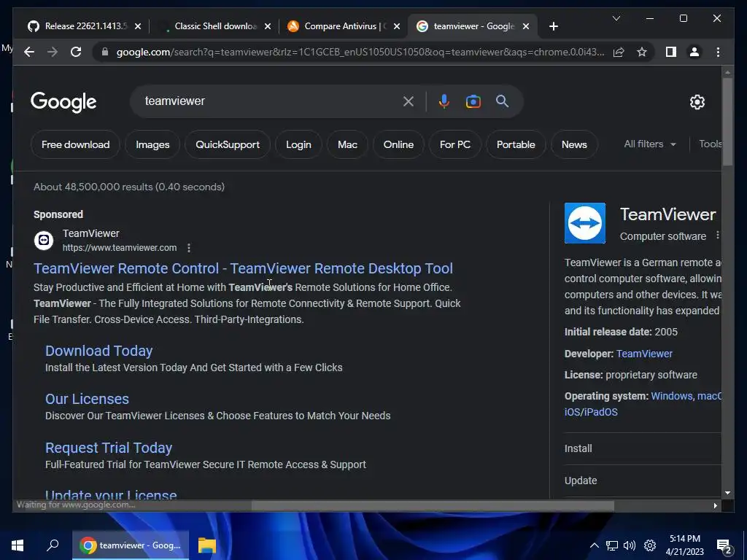This screenshot has width=747, height=560.
Task: Click the vertical scrollbar down arrow
Action: click(727, 493)
